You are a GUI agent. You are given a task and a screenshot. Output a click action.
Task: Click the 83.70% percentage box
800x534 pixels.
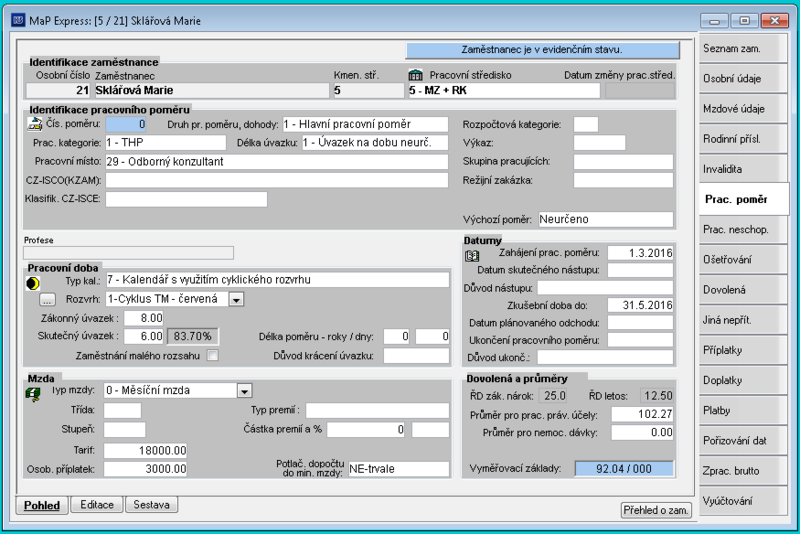click(192, 336)
